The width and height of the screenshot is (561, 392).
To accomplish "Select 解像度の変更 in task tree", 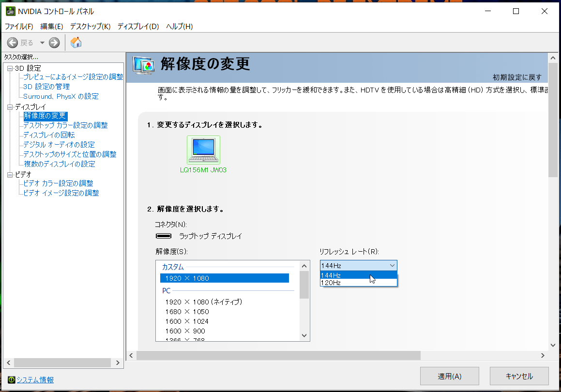I will point(45,116).
